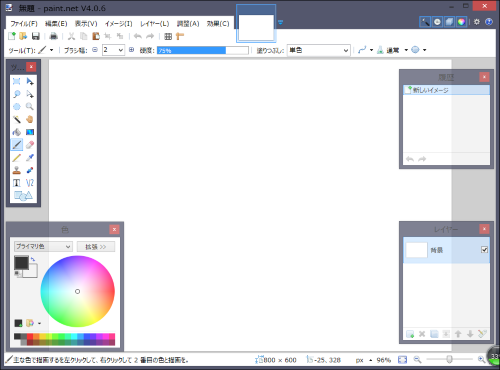Open the ファイル(F) menu
Viewport: 500px width, 370px height.
(24, 24)
